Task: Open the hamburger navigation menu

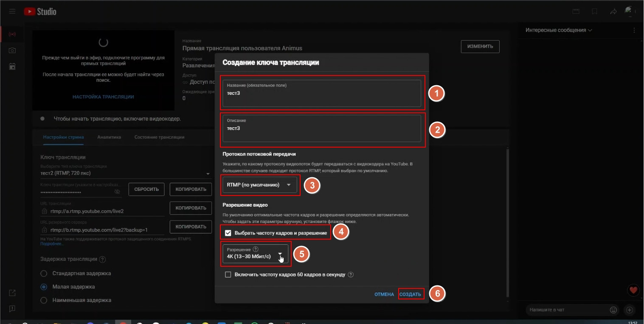Action: (x=12, y=11)
